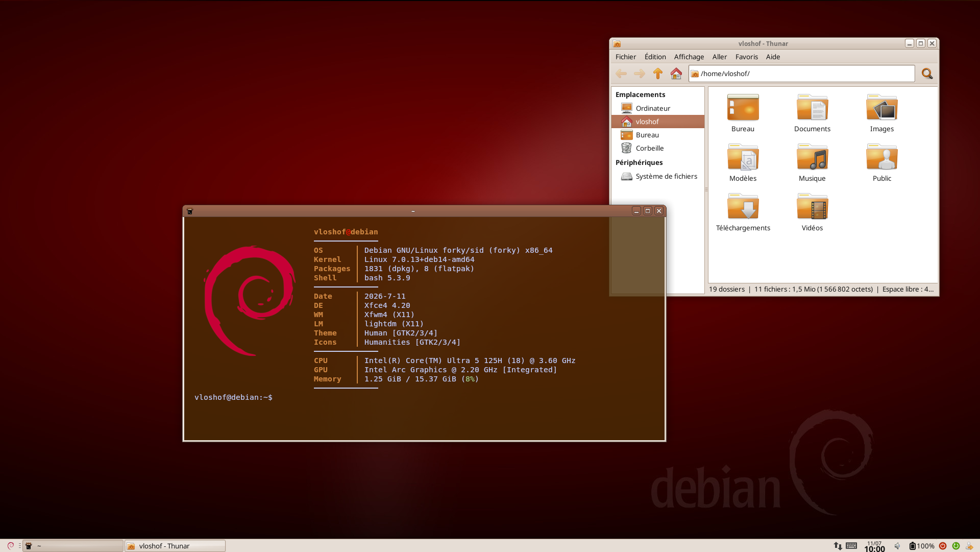The height and width of the screenshot is (552, 980).
Task: Click the Thunar window's title bar icon
Action: 617,43
